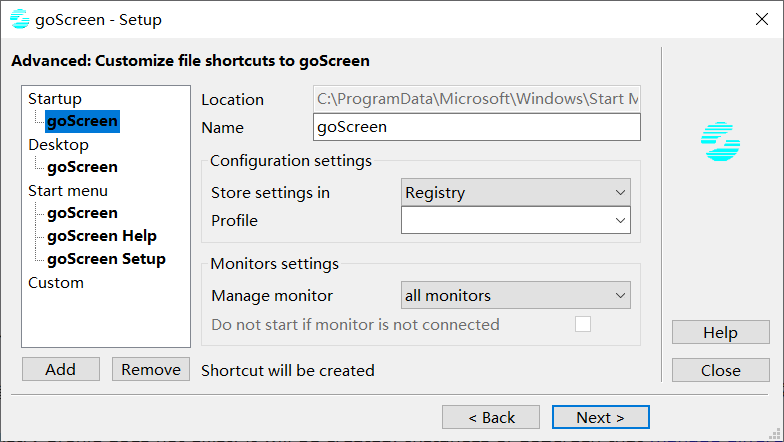This screenshot has width=784, height=442.
Task: Click the Start menu tree node
Action: coord(68,190)
